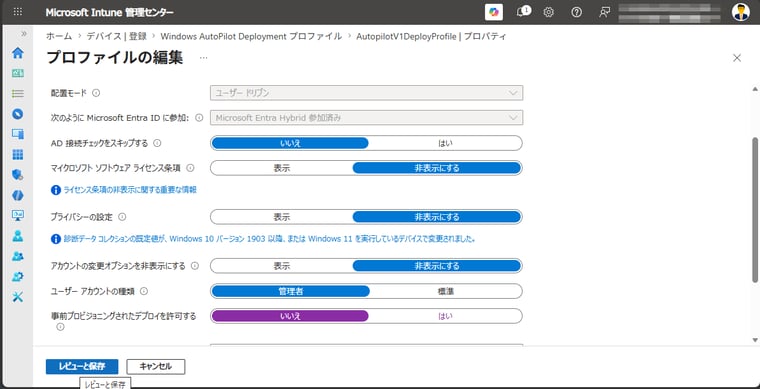This screenshot has height=389, width=760.
Task: Open portal settings gear in header
Action: [x=548, y=12]
